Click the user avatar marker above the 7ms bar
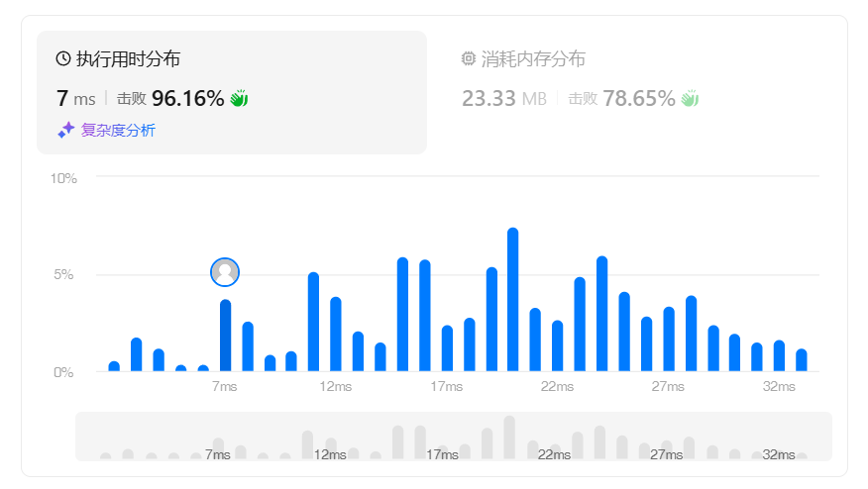 pyautogui.click(x=225, y=272)
